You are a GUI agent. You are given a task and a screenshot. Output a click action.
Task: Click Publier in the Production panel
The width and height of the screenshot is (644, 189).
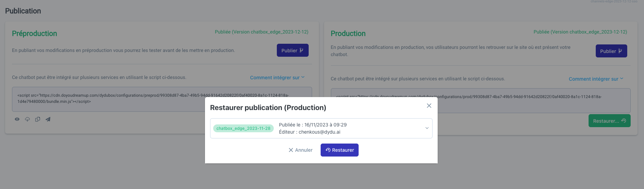point(611,51)
